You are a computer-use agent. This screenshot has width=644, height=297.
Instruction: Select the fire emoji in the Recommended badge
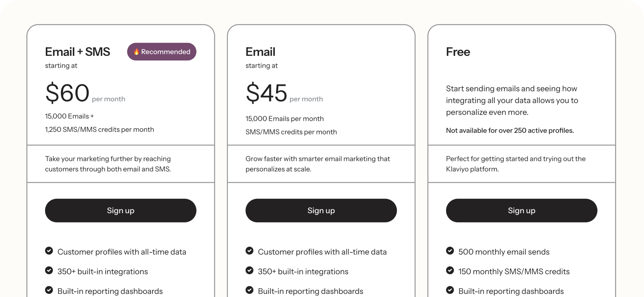(136, 52)
